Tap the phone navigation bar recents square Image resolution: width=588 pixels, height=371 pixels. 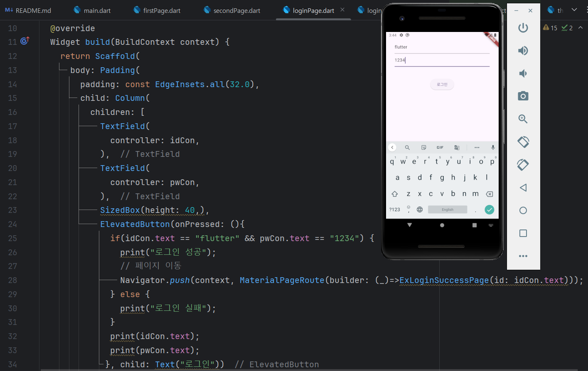point(475,225)
